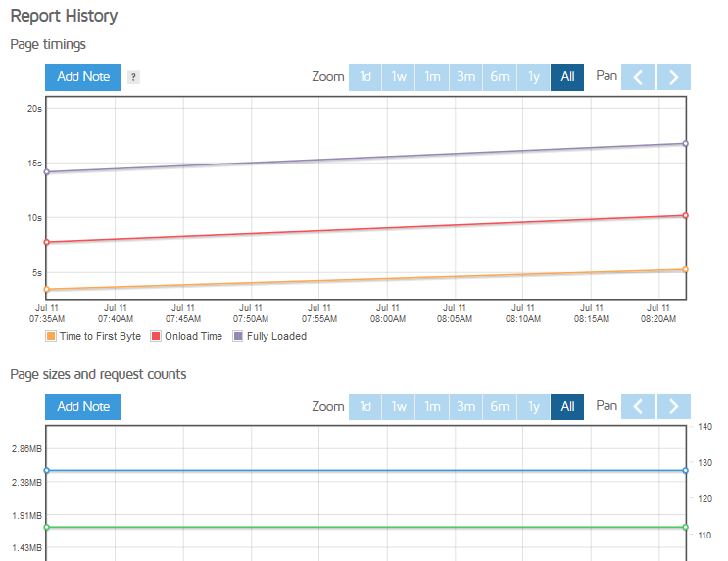Zoom Page sizes chart to 1w

coord(399,406)
